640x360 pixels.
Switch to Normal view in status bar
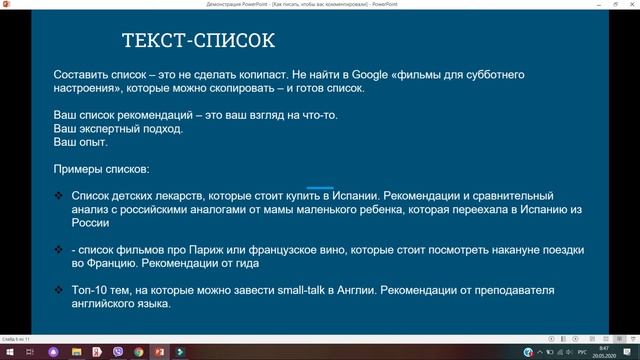(x=592, y=339)
